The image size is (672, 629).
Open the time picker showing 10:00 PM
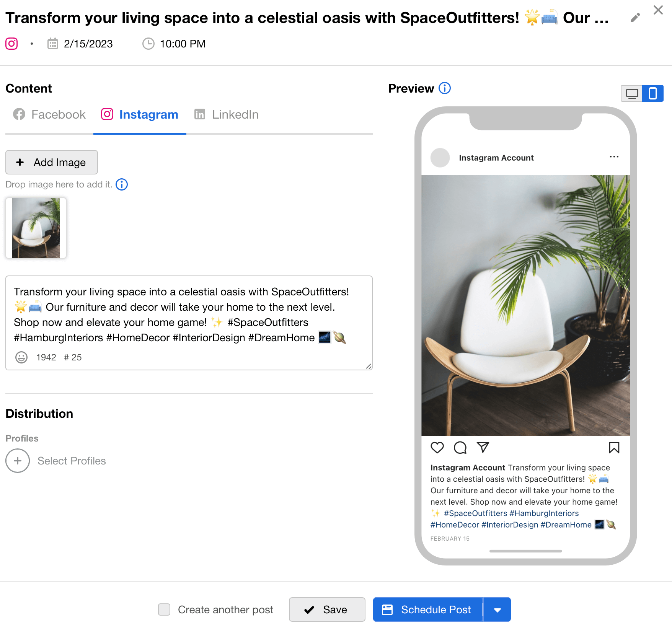pos(174,44)
